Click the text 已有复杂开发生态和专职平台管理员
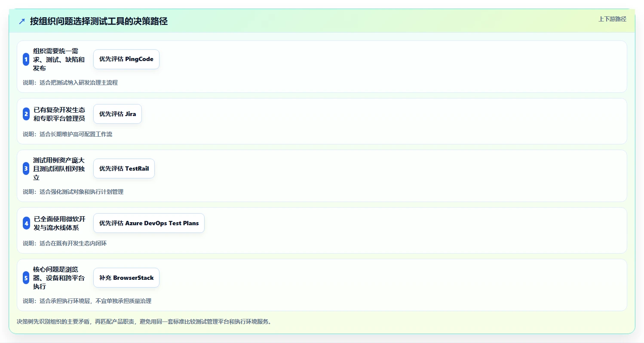Image resolution: width=644 pixels, height=343 pixels. click(x=59, y=114)
